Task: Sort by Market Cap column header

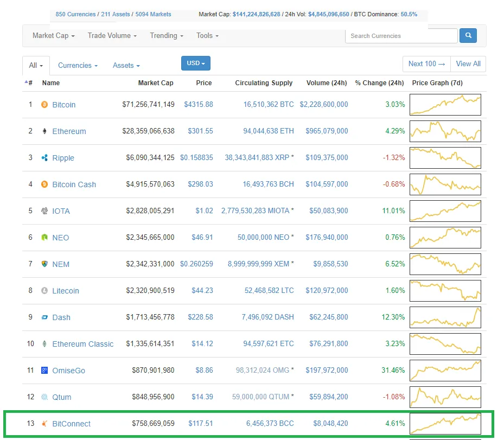Action: point(156,83)
